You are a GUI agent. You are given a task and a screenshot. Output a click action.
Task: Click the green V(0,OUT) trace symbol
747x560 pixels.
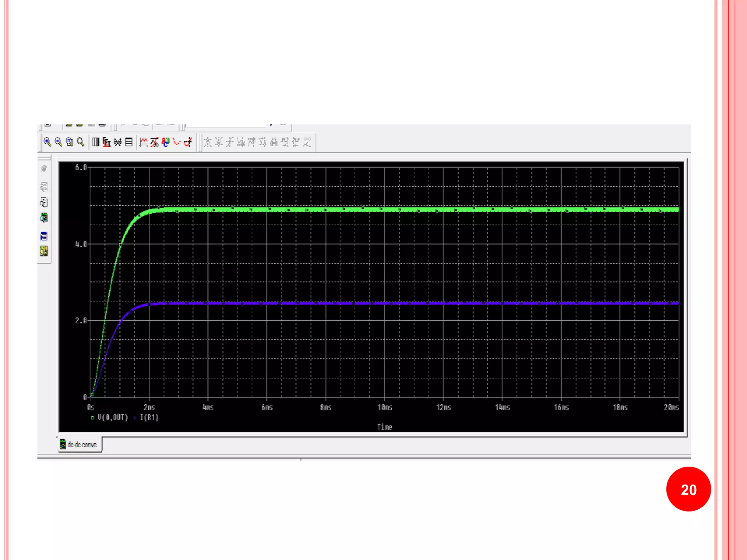pos(92,418)
